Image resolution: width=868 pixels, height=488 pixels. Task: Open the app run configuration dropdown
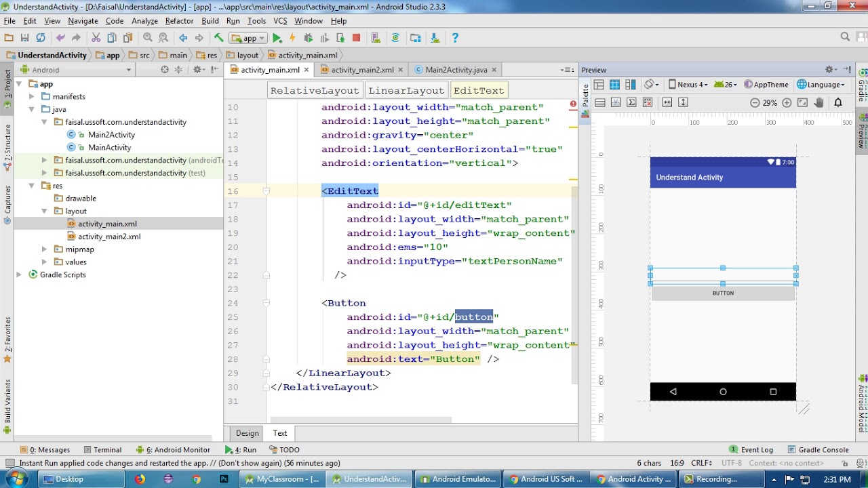coord(248,38)
